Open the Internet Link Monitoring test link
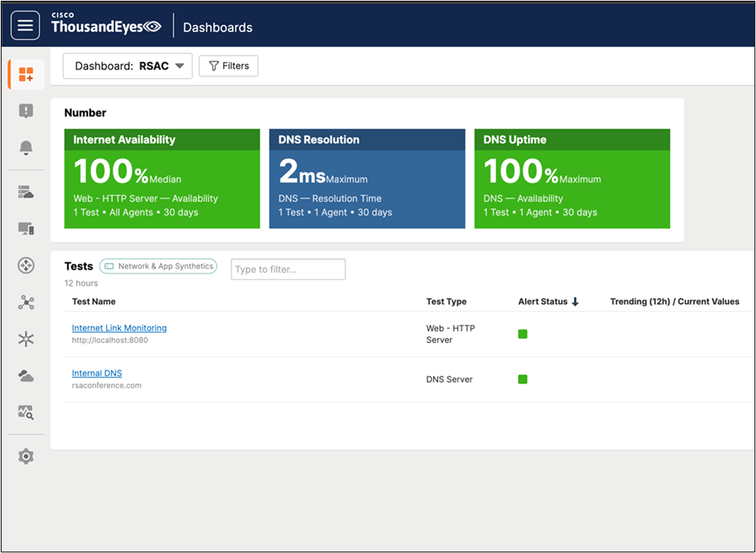Image resolution: width=756 pixels, height=553 pixels. [119, 328]
